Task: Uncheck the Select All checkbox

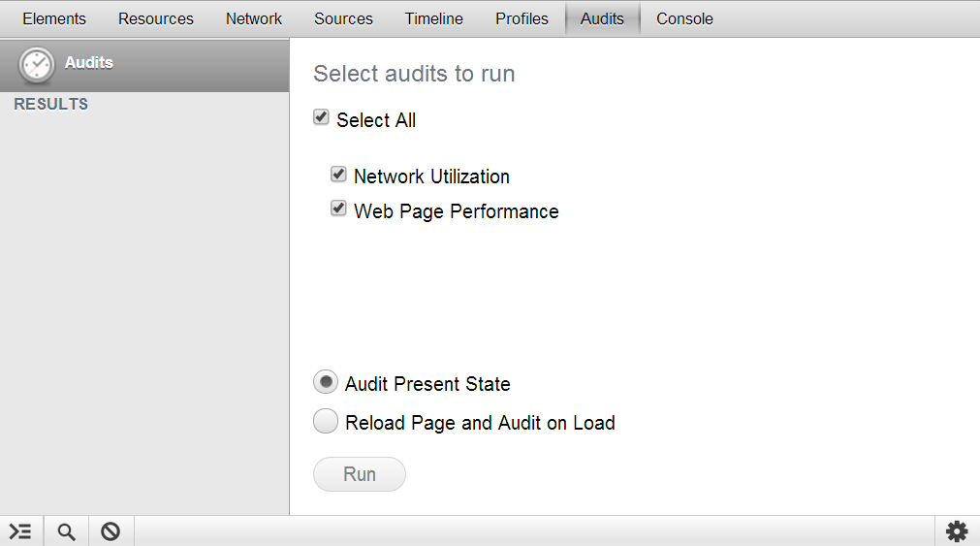Action: [322, 117]
